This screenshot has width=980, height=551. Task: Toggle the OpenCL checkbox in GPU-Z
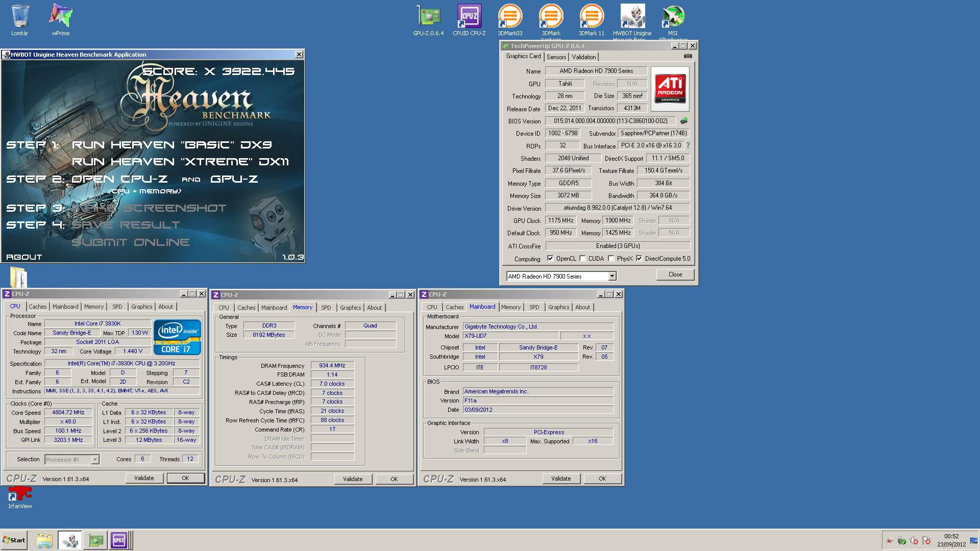click(550, 259)
